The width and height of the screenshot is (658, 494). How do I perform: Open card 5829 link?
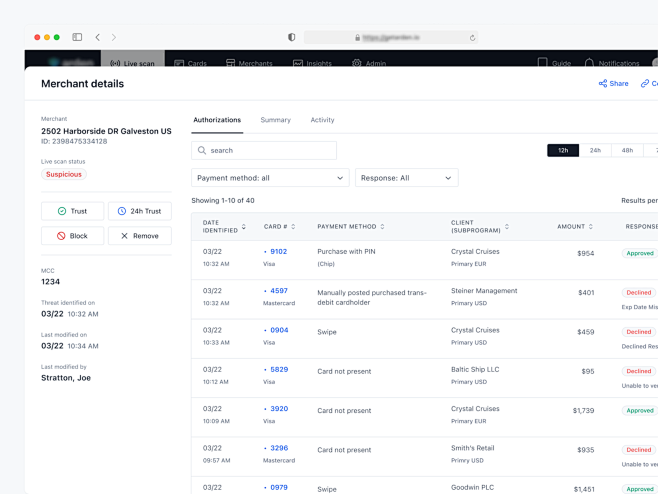[x=279, y=369]
